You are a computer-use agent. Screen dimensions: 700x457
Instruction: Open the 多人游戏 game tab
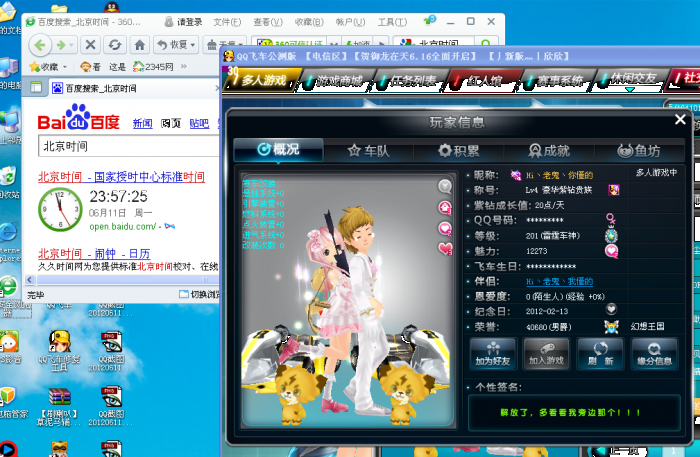(x=262, y=80)
